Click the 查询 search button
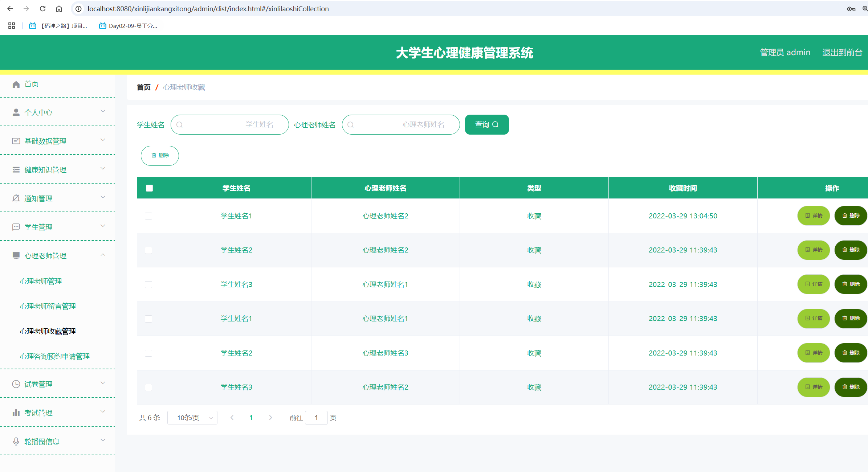 [486, 124]
